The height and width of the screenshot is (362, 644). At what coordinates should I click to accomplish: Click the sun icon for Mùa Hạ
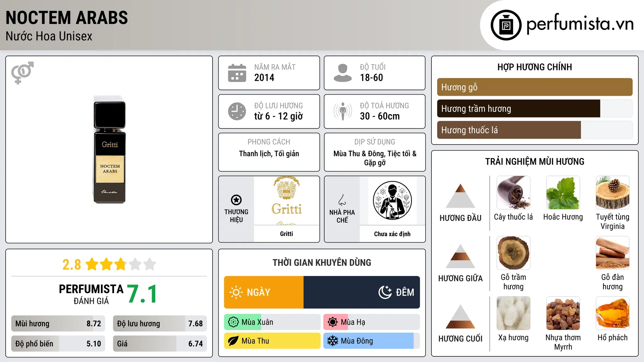click(333, 322)
